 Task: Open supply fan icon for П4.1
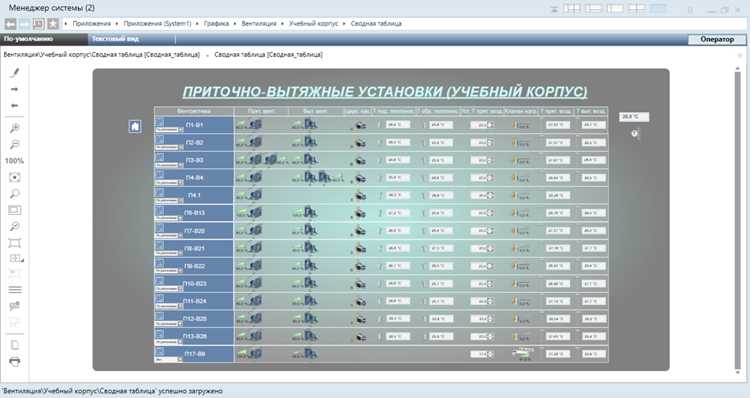click(256, 195)
